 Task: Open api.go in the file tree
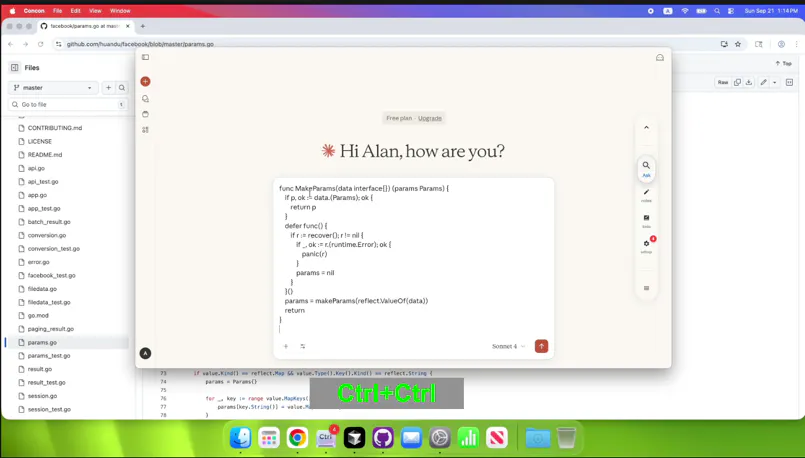pos(36,168)
